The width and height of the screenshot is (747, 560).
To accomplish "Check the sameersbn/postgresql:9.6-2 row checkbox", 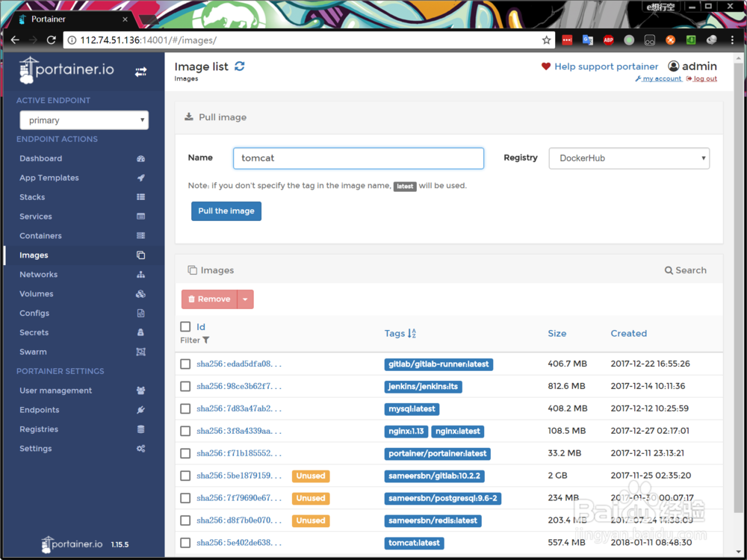I will (x=185, y=498).
